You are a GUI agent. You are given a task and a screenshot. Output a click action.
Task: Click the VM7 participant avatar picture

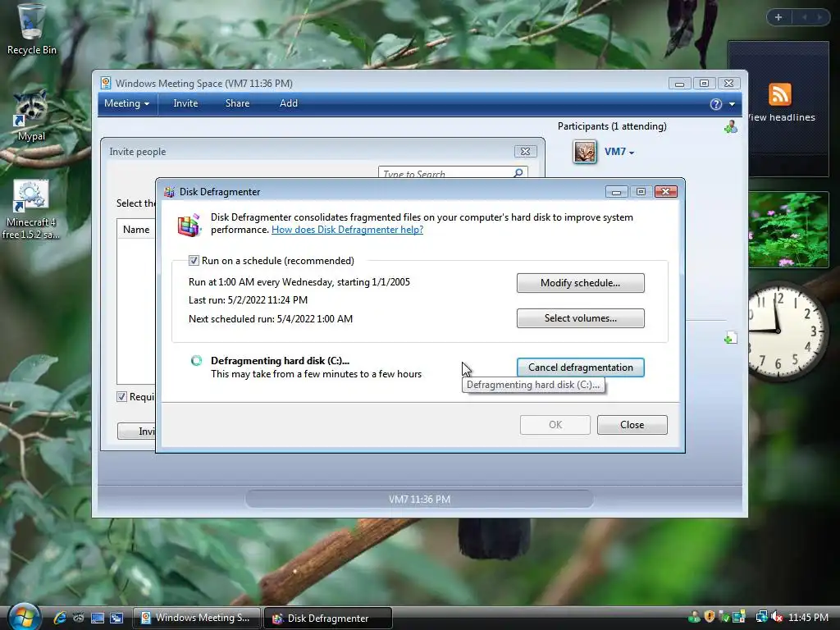pyautogui.click(x=584, y=152)
